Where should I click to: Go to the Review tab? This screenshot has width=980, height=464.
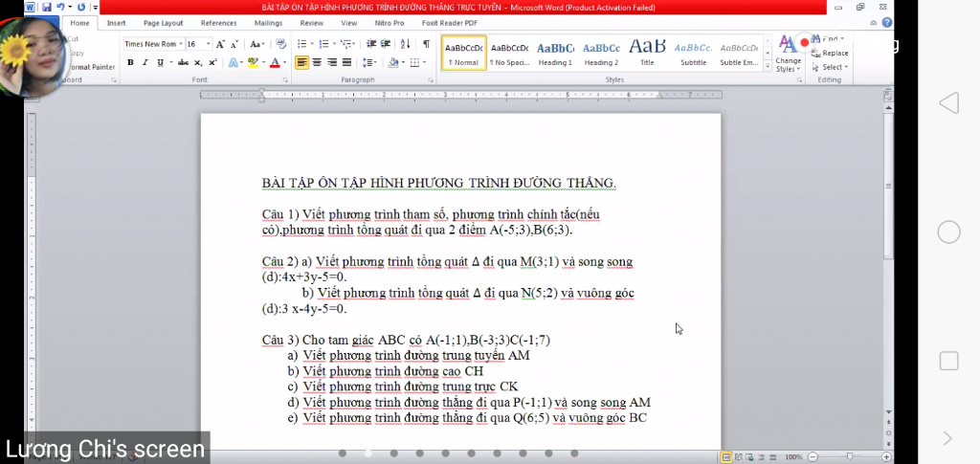click(x=311, y=23)
